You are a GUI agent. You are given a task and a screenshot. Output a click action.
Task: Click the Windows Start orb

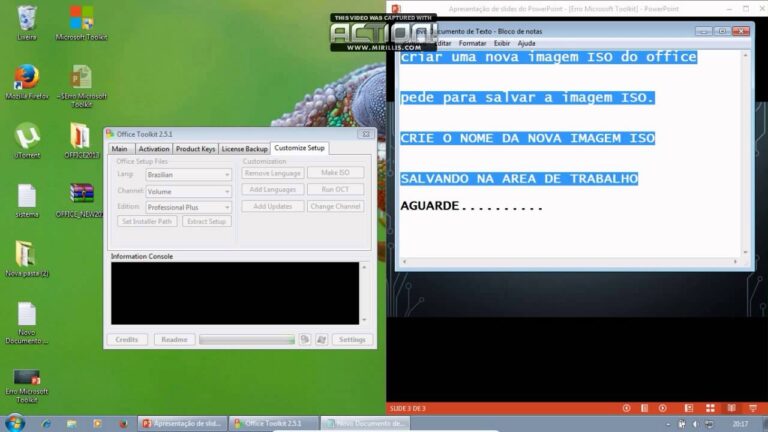tap(15, 423)
